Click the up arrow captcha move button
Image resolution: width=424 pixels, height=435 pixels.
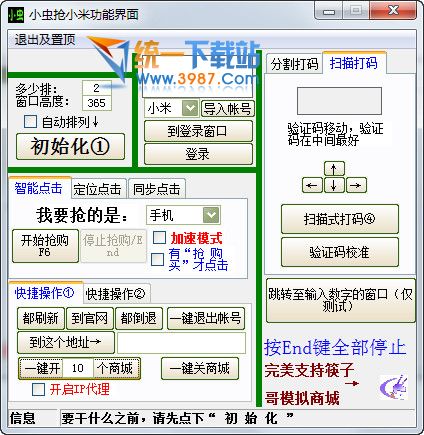[334, 169]
